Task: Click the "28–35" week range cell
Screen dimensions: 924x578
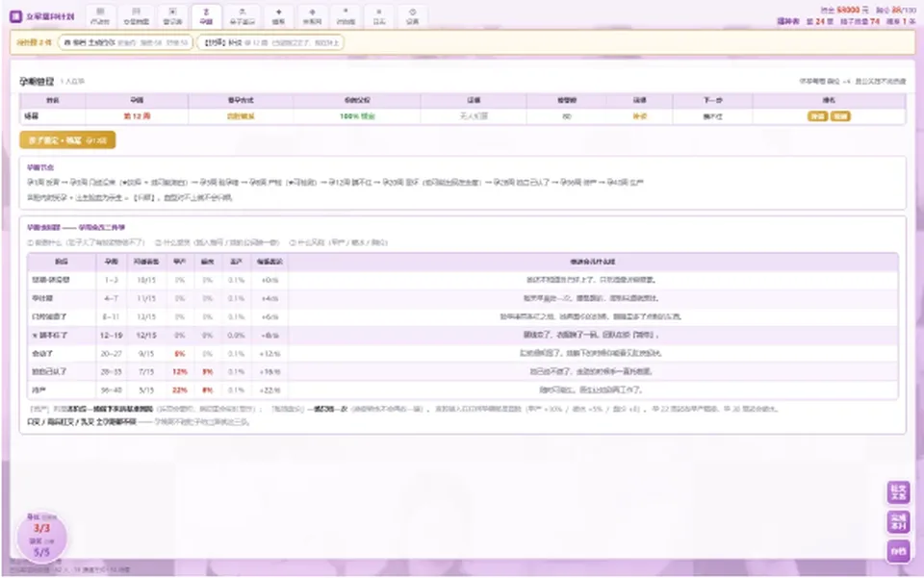Action: click(112, 371)
